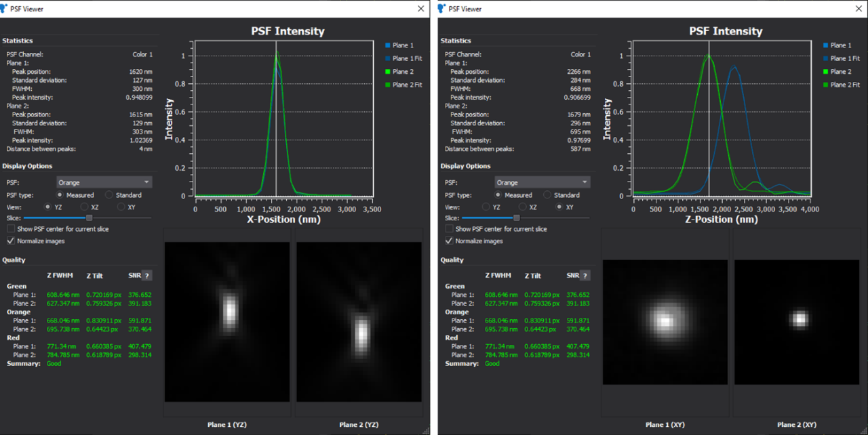868x435 pixels.
Task: Open the PSF Orange dropdown in right window
Action: coord(542,182)
